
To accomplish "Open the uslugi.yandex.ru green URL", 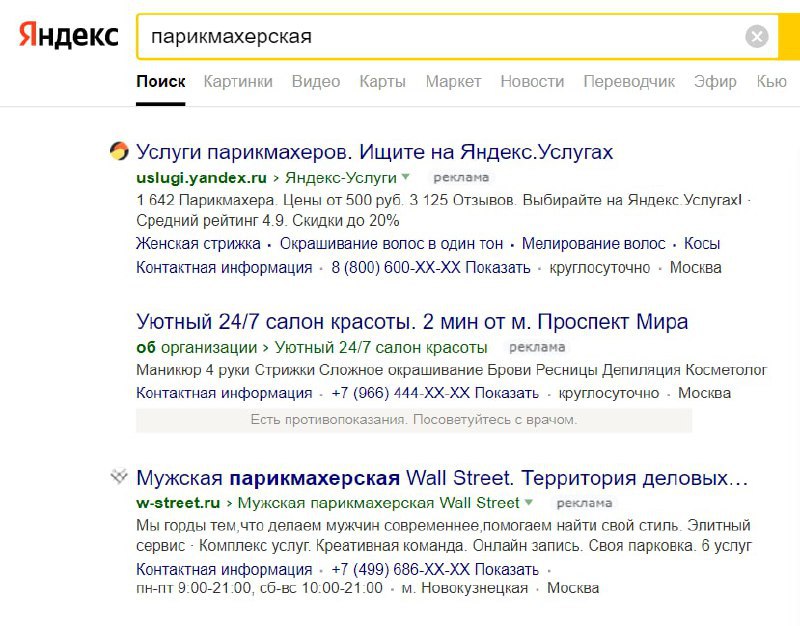I will pyautogui.click(x=202, y=178).
